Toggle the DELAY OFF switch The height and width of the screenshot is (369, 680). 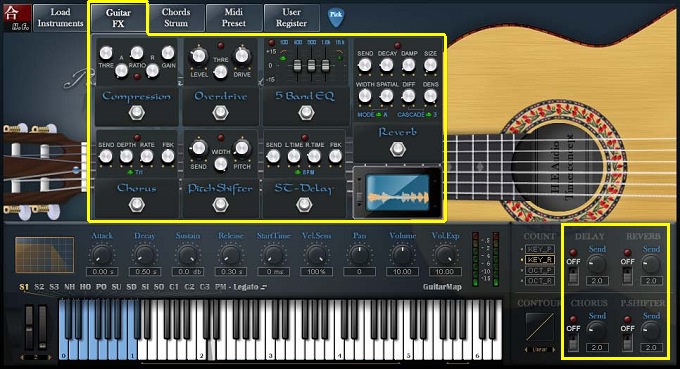click(573, 275)
